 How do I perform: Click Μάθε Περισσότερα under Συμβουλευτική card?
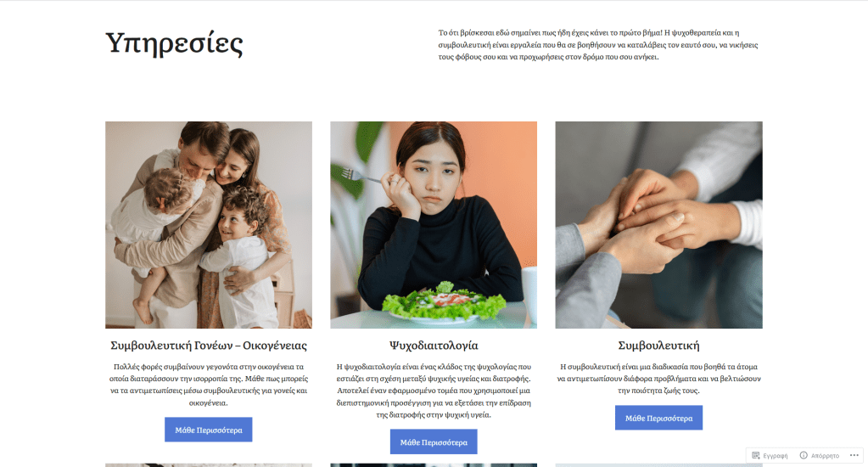tap(658, 418)
